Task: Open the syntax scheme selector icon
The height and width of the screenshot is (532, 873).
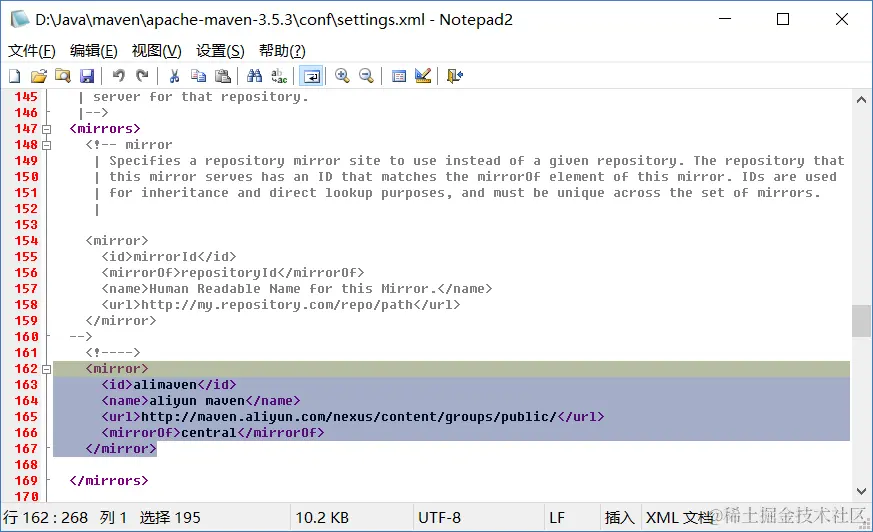Action: (399, 76)
